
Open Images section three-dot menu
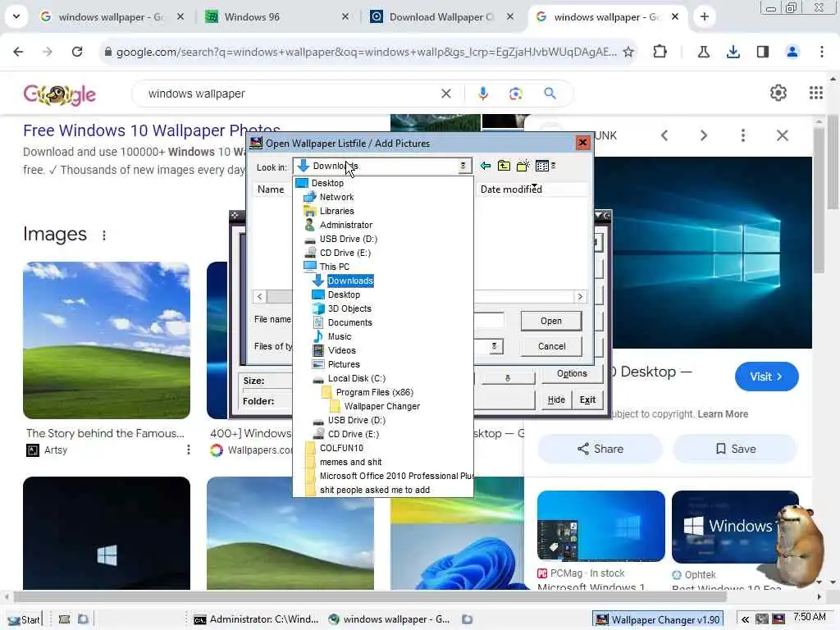point(104,235)
